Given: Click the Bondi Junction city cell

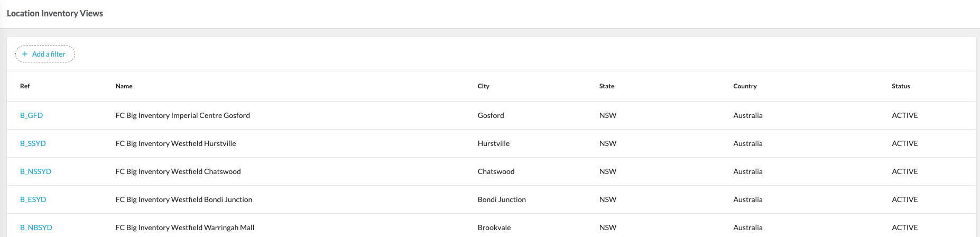Looking at the screenshot, I should point(501,199).
